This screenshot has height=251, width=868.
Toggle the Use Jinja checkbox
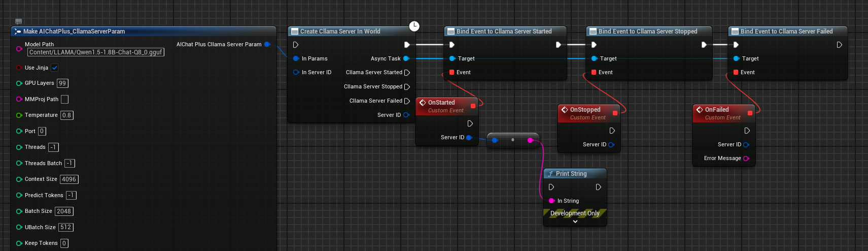pos(55,68)
